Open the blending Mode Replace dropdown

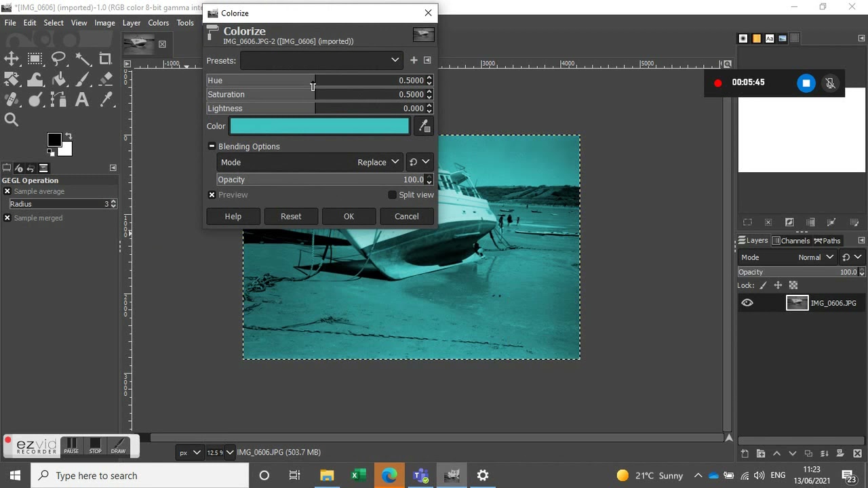(310, 162)
